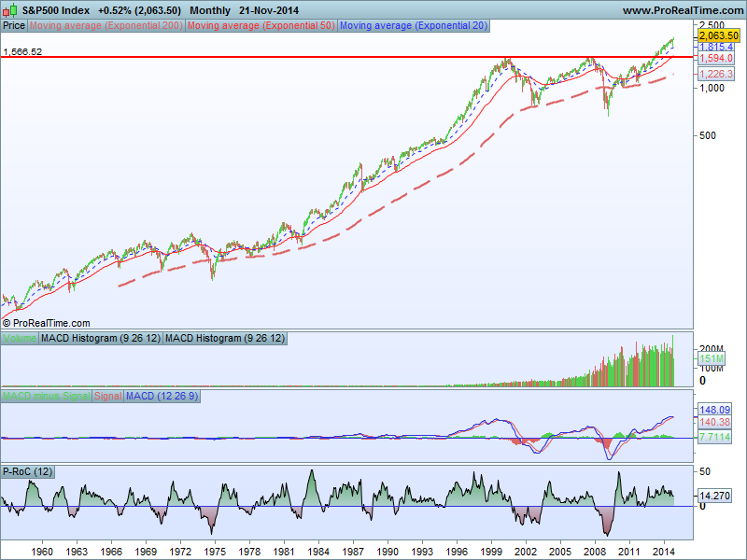Click the 7.7114 histogram value tag
747x560 pixels.
pos(714,437)
